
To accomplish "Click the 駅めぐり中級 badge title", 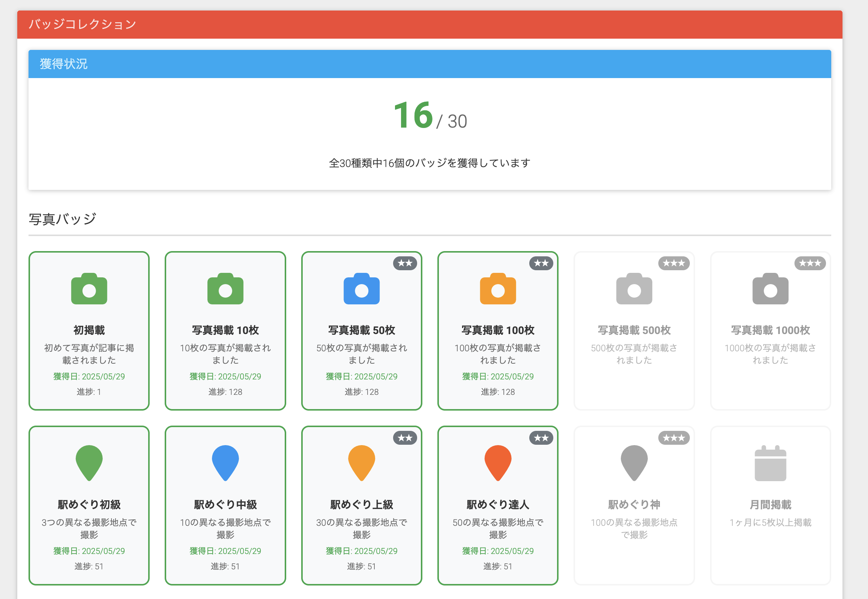I will tap(225, 504).
